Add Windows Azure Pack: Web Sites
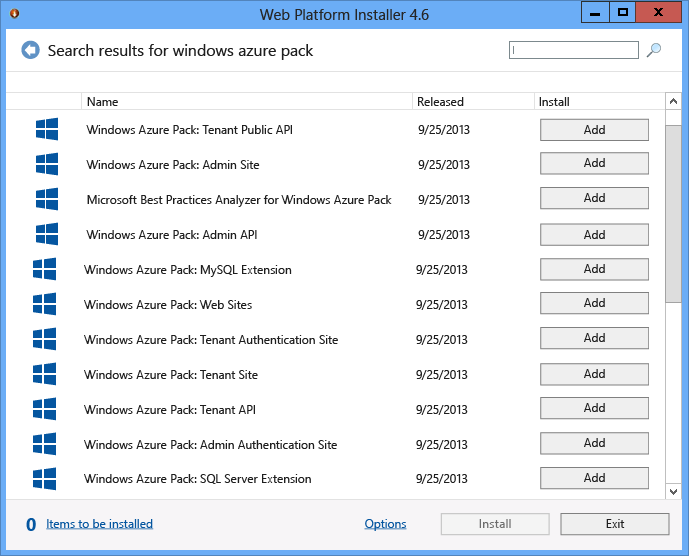Screen dimensions: 689x556 click(x=594, y=303)
